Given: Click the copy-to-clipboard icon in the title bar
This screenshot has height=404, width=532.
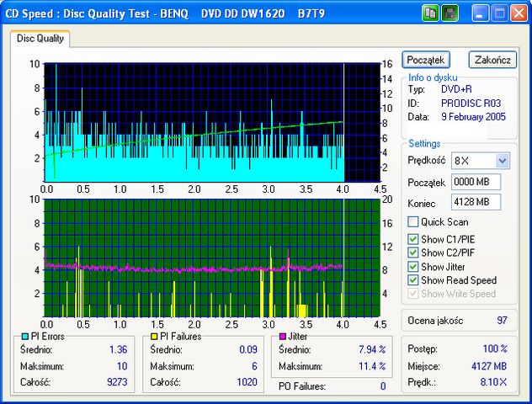Looking at the screenshot, I should coord(430,13).
